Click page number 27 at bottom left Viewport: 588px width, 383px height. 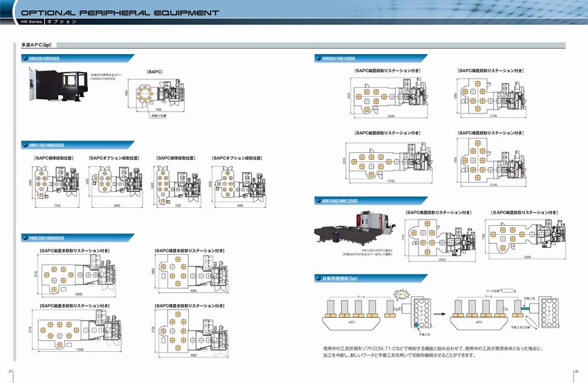coord(10,372)
